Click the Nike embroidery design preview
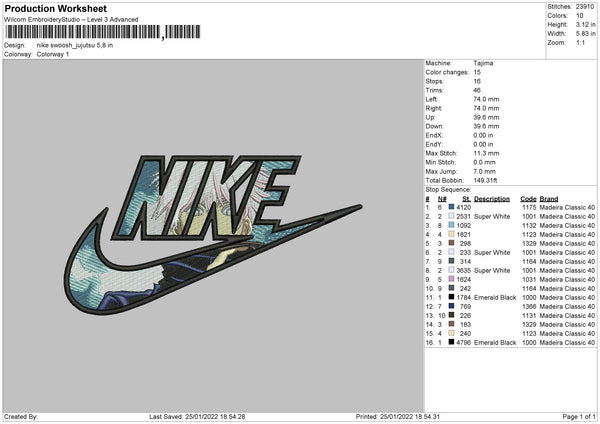 [x=213, y=235]
